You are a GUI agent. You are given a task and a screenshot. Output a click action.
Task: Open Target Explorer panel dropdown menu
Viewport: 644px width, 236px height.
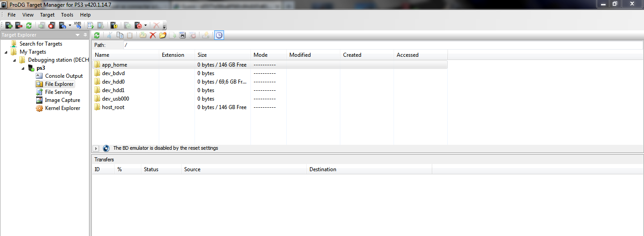tap(78, 35)
